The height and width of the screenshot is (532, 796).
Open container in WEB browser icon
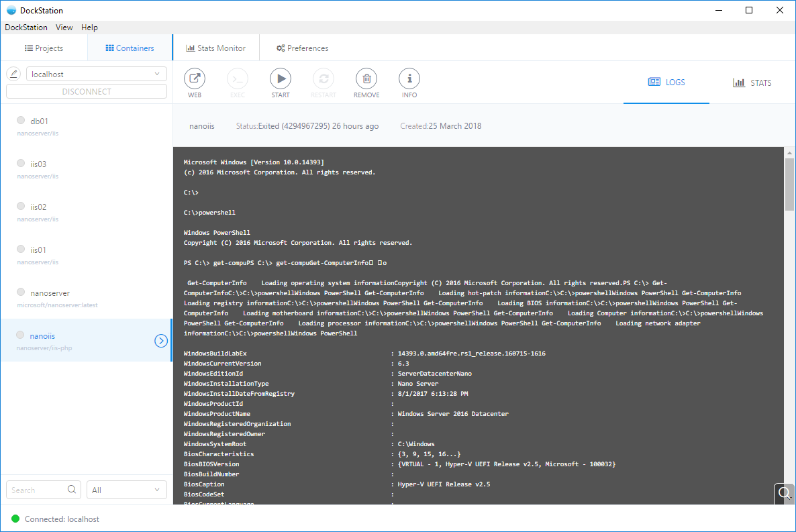tap(195, 79)
